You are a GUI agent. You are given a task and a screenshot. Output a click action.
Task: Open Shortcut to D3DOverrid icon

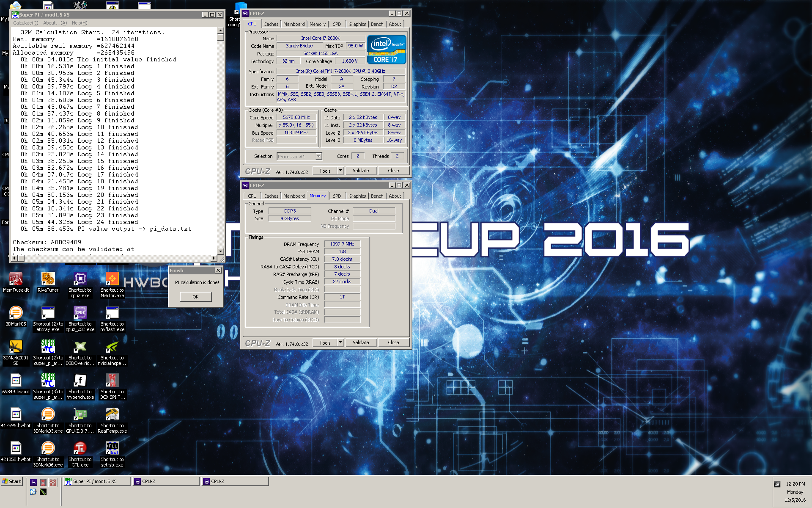pos(80,353)
